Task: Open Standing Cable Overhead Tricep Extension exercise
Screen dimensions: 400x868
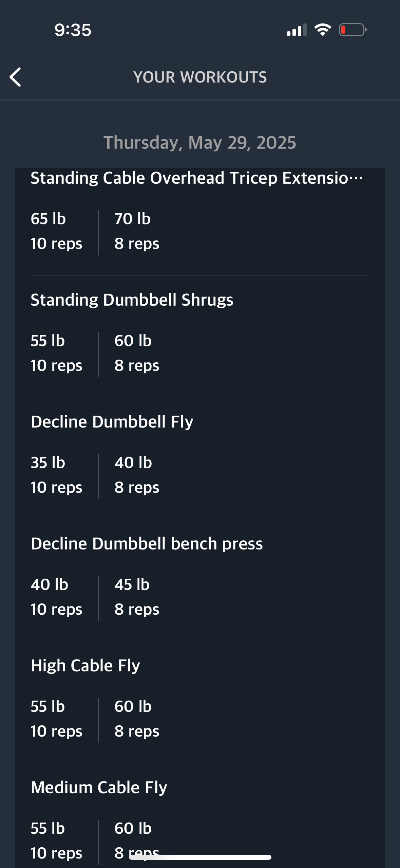Action: pos(197,178)
